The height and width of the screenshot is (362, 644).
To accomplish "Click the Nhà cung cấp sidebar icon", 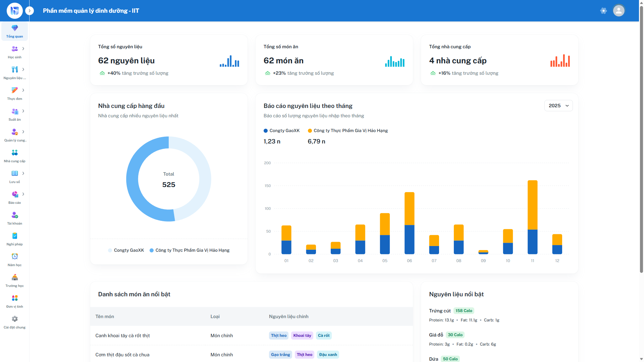I will tap(14, 153).
